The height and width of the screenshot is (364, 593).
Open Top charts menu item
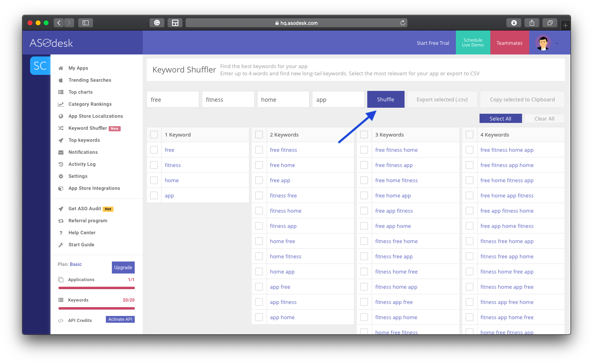tap(81, 92)
